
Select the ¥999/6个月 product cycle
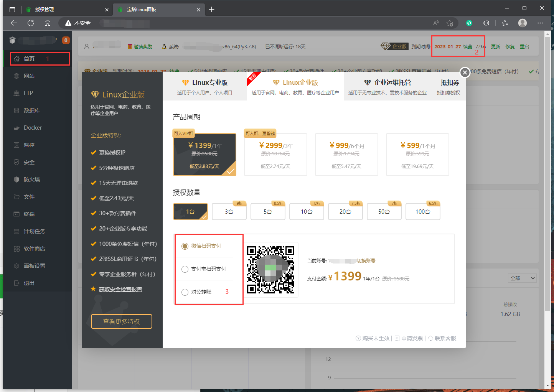346,155
